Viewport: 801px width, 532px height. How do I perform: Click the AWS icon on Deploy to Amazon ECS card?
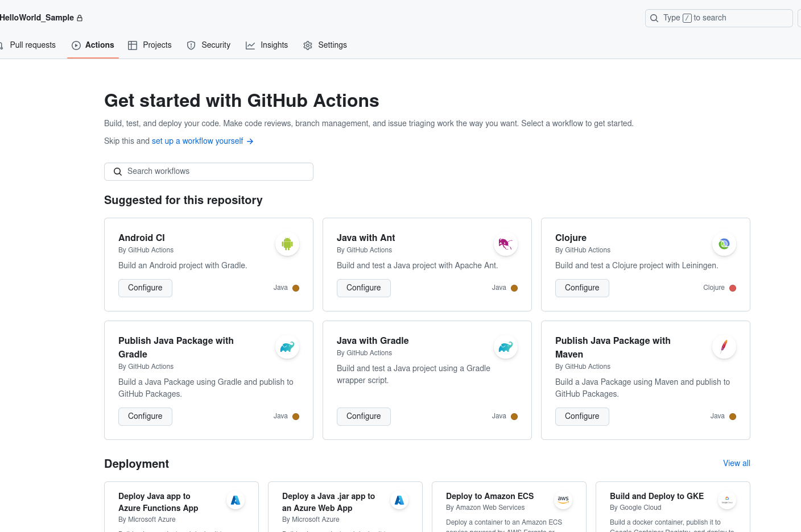tap(563, 500)
